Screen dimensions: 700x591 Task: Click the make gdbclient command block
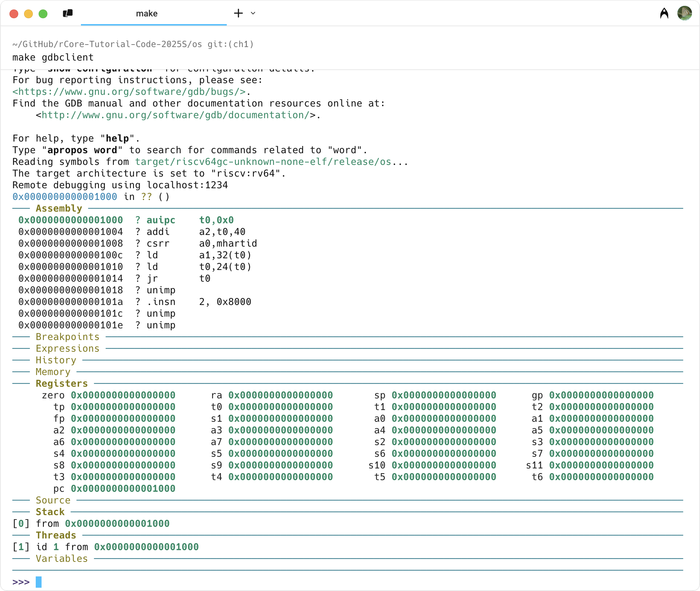53,57
